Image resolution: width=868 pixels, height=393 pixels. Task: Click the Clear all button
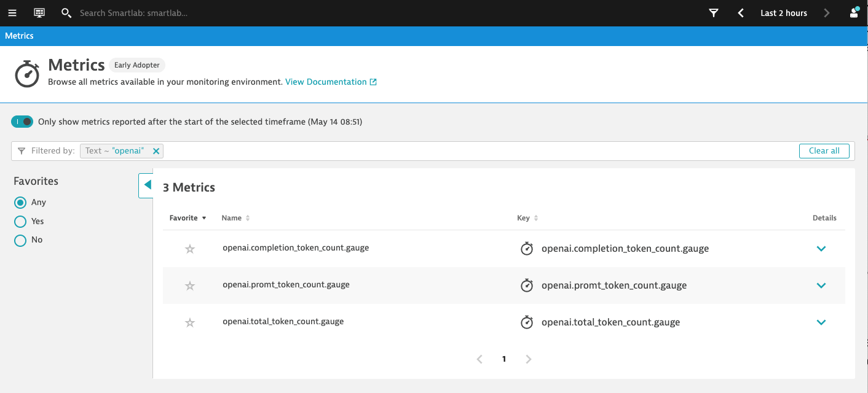[x=824, y=150]
